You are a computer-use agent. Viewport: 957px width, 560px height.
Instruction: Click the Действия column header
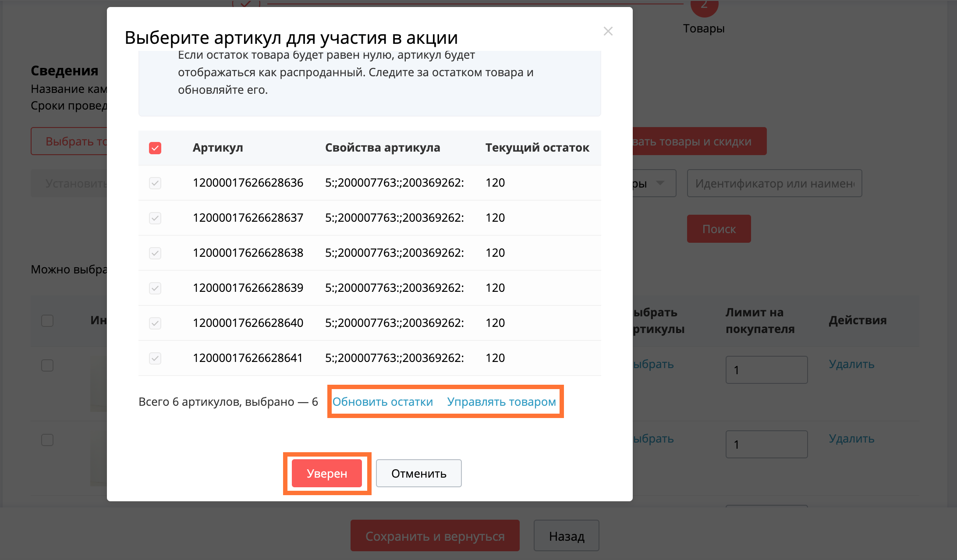pyautogui.click(x=858, y=320)
